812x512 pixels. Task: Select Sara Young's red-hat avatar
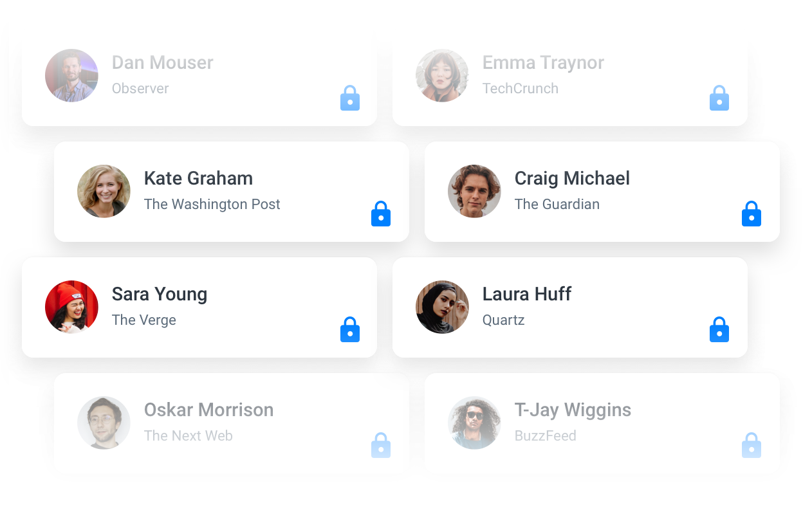click(x=71, y=307)
